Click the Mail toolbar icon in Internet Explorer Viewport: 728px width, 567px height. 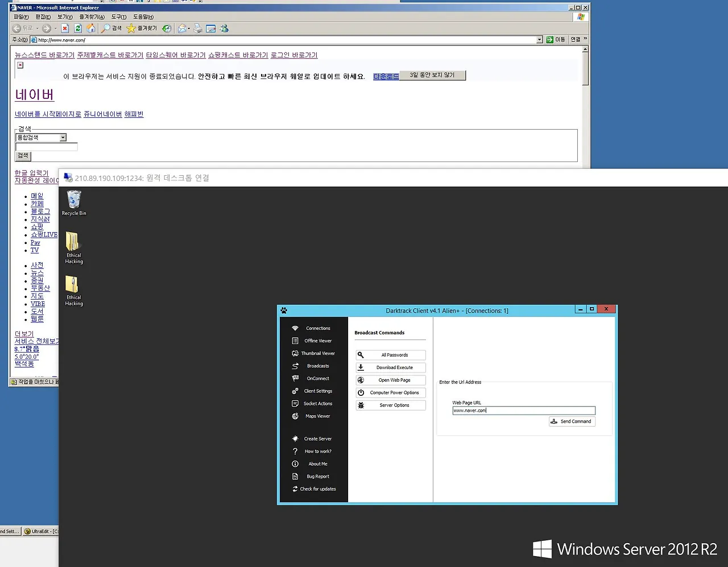pyautogui.click(x=182, y=28)
